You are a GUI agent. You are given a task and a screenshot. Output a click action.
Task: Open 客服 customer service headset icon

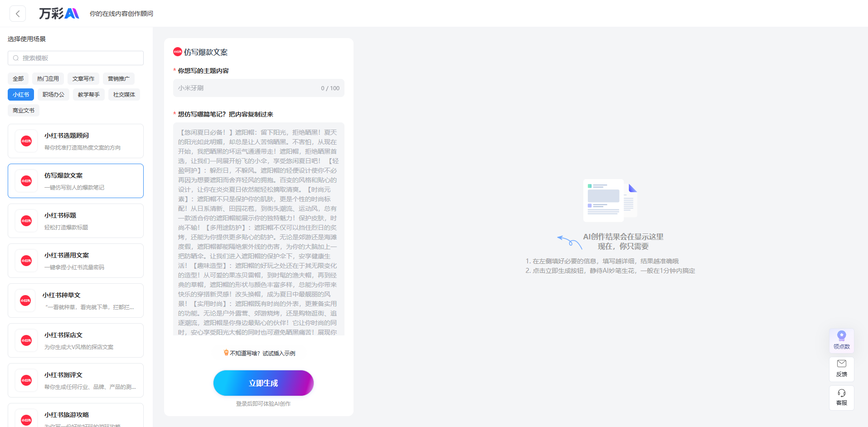[x=842, y=393]
